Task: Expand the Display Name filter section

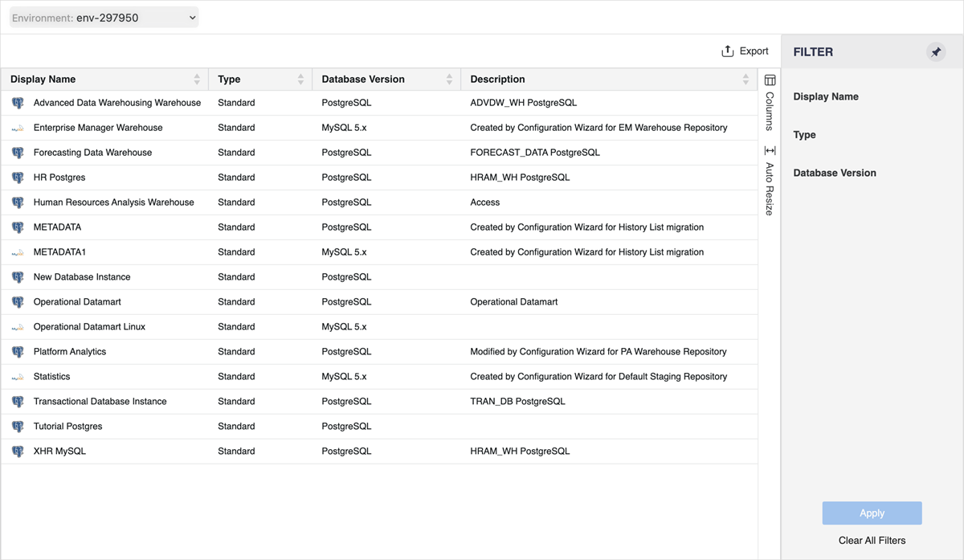Action: (826, 97)
